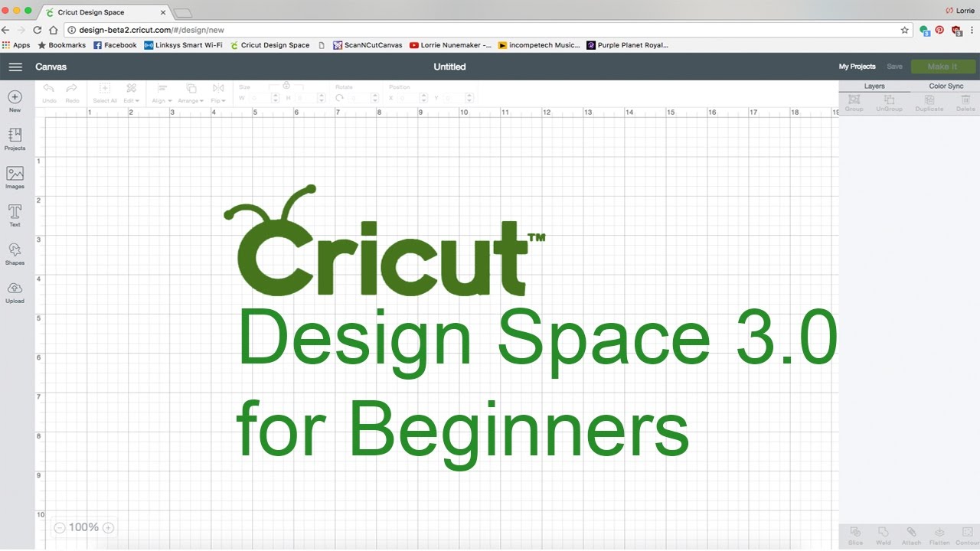This screenshot has width=980, height=551.
Task: Open the Linksys Smart Wi-Fi bookmark
Action: pos(183,45)
